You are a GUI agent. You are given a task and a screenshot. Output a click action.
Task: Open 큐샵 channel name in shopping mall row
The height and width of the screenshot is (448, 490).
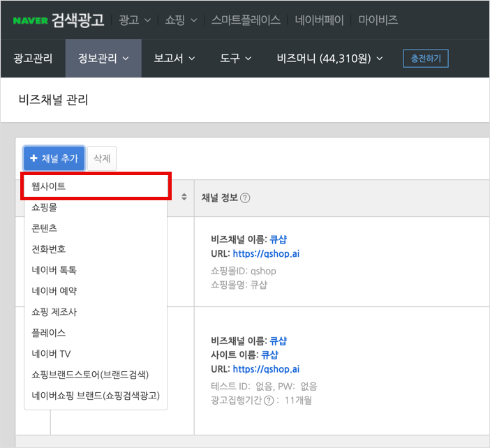tap(278, 239)
